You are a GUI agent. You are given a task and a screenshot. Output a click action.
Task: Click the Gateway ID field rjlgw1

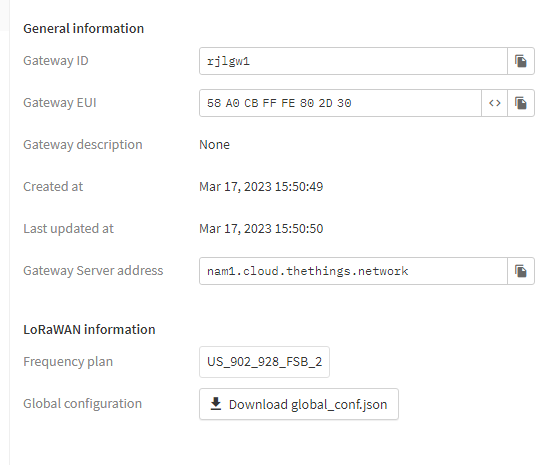(353, 61)
